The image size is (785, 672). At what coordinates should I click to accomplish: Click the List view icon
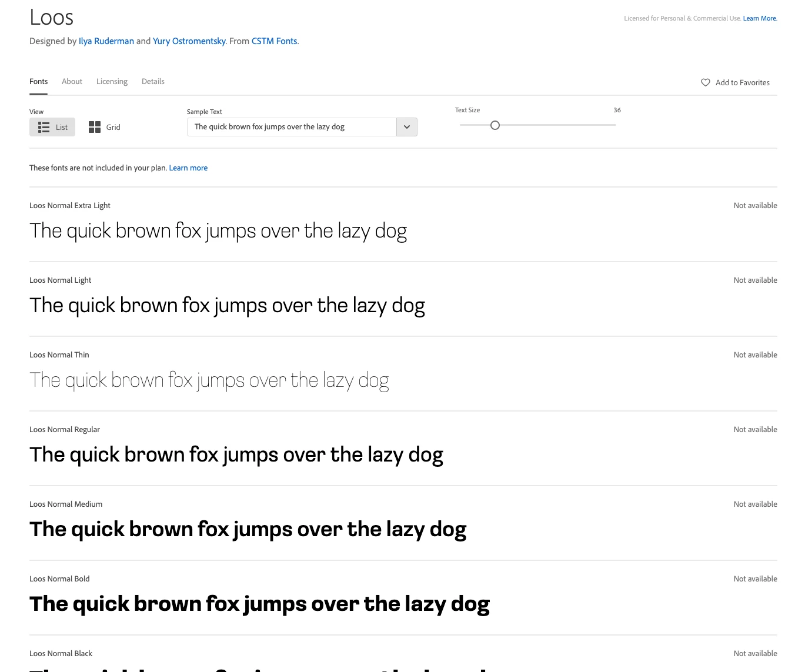pyautogui.click(x=44, y=127)
